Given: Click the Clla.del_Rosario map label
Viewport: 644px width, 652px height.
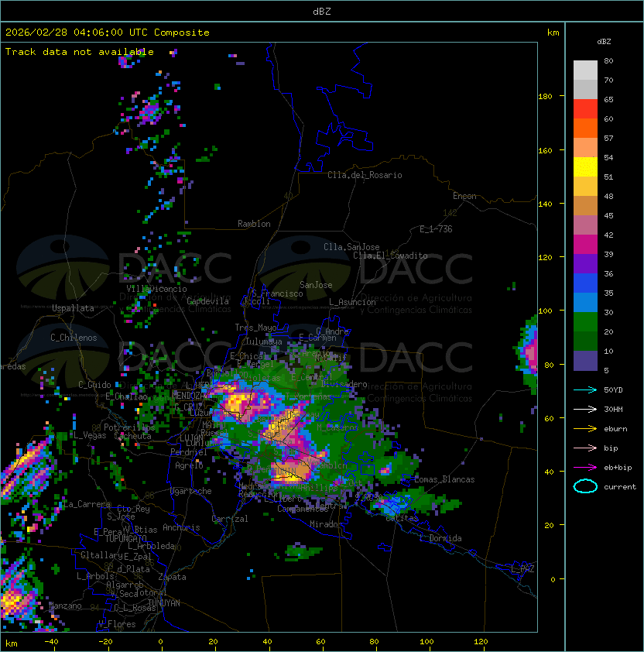Looking at the screenshot, I should click(x=365, y=175).
